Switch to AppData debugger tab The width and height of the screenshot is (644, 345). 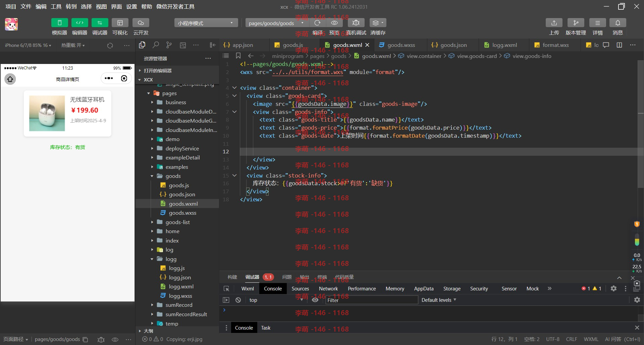[424, 289]
